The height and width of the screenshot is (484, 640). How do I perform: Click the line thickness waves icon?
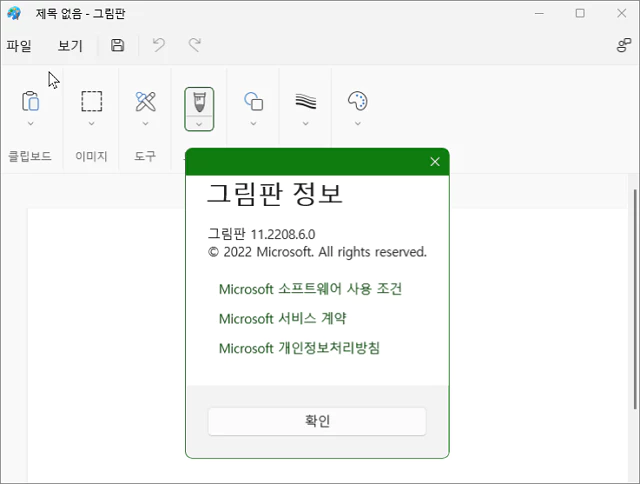pyautogui.click(x=306, y=101)
